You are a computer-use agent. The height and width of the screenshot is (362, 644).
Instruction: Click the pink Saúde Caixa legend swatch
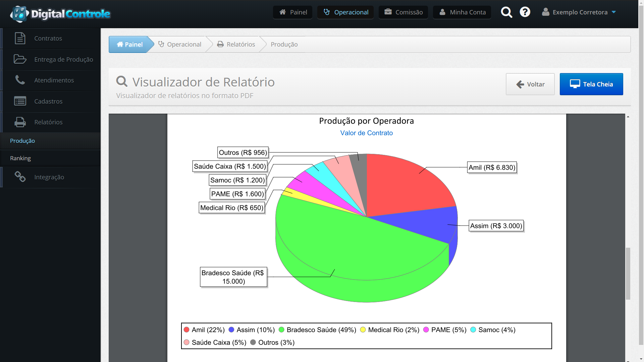click(186, 342)
